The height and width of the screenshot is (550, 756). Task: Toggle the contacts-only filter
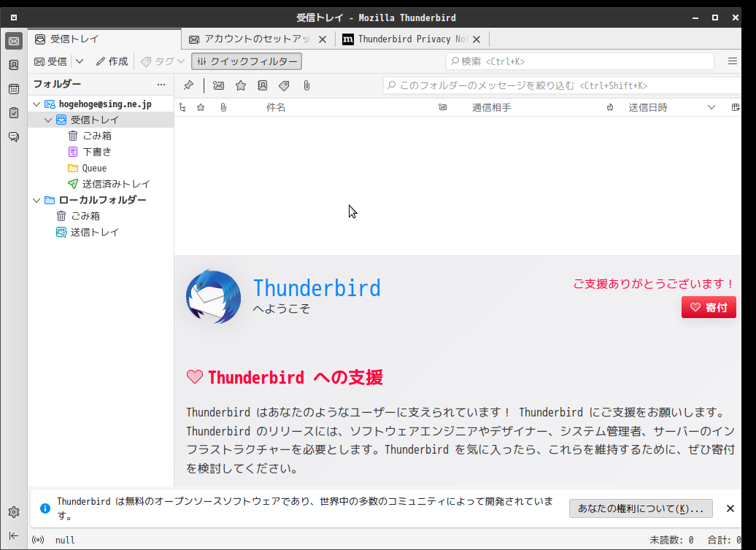(x=262, y=86)
